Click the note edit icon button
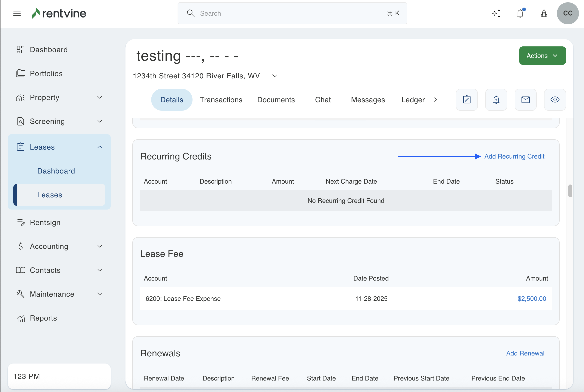The height and width of the screenshot is (392, 584). coord(467,100)
